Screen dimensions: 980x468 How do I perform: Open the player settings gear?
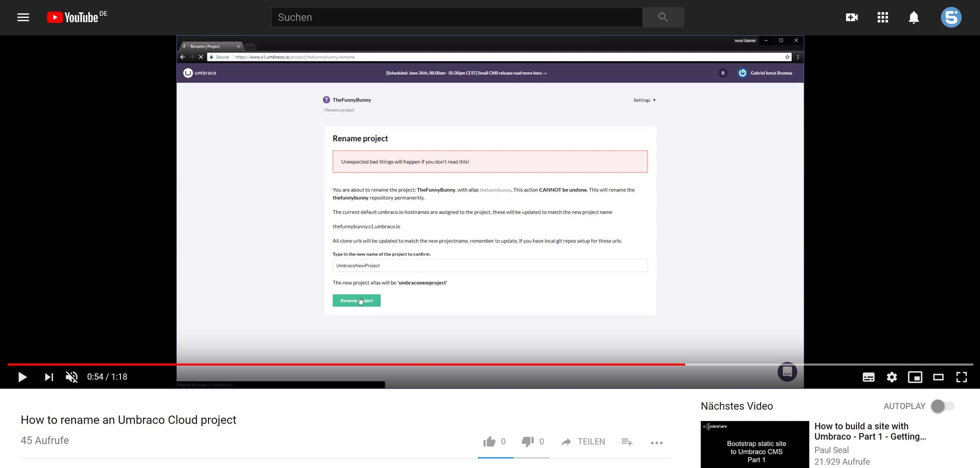pyautogui.click(x=891, y=377)
